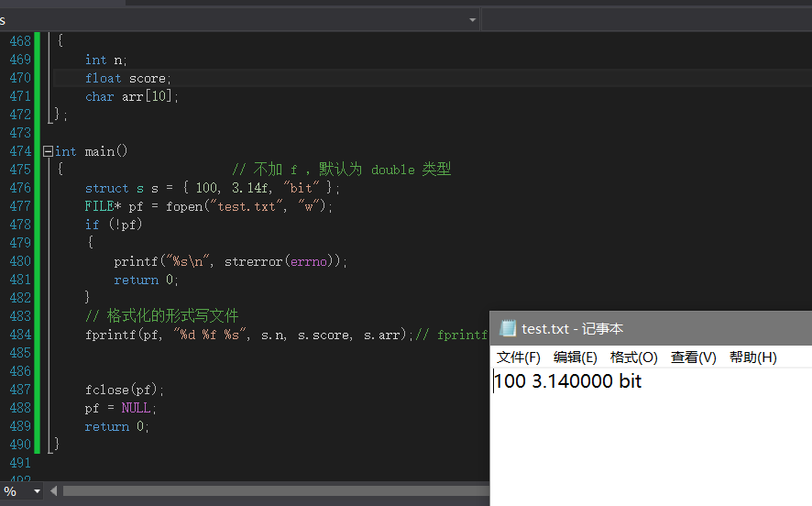Open 格式(O) menu in Notepad
Image resolution: width=812 pixels, height=506 pixels.
click(x=634, y=357)
